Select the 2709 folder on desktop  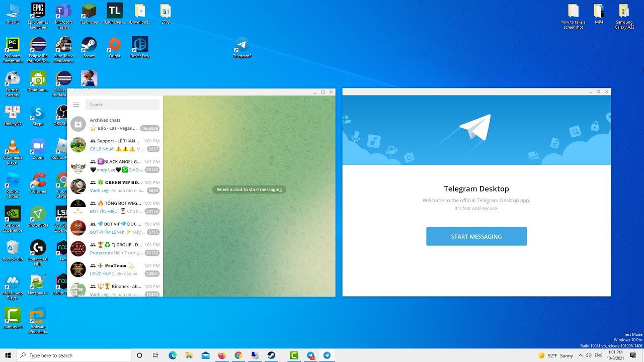[x=166, y=14]
